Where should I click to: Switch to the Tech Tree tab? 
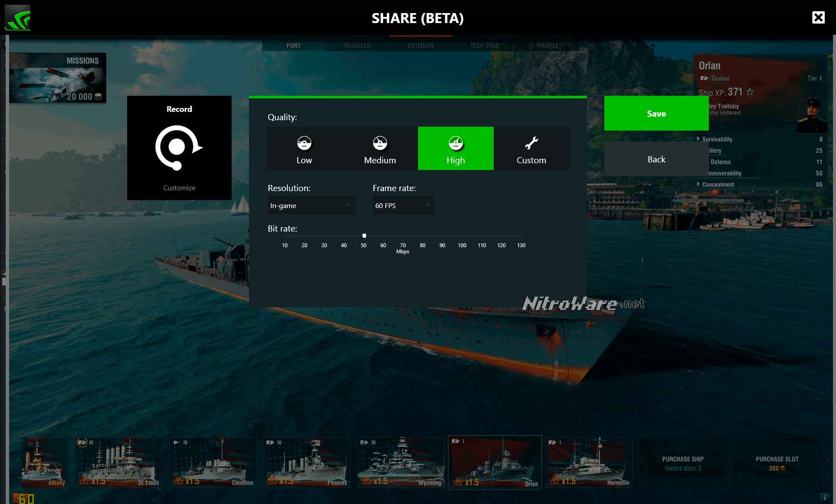(x=484, y=46)
